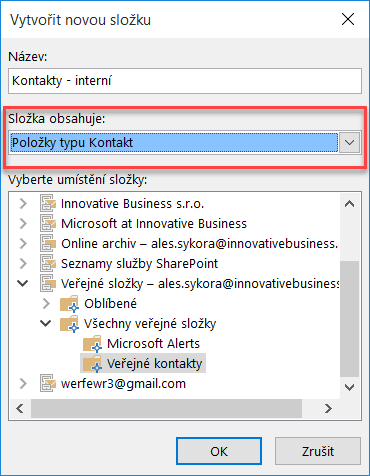
Task: Expand the Innovative Business s.r.o. node
Action: [23, 203]
